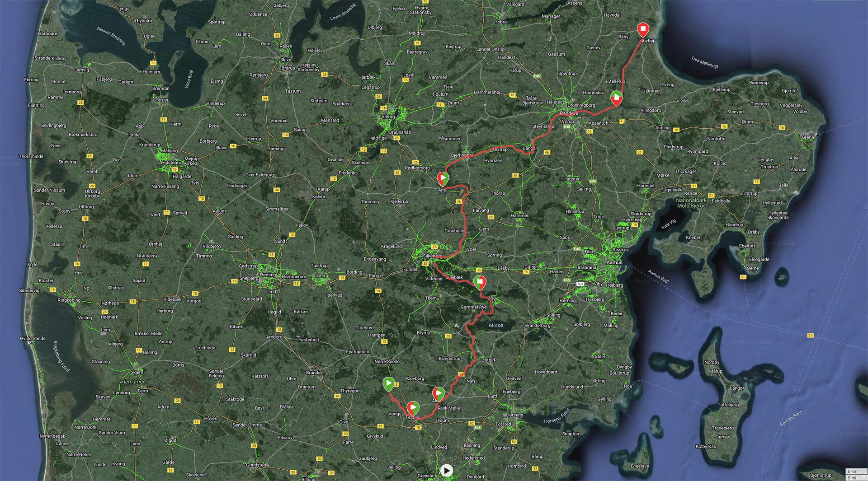This screenshot has width=868, height=481.
Task: Click the Odder town label
Action: click(x=599, y=356)
